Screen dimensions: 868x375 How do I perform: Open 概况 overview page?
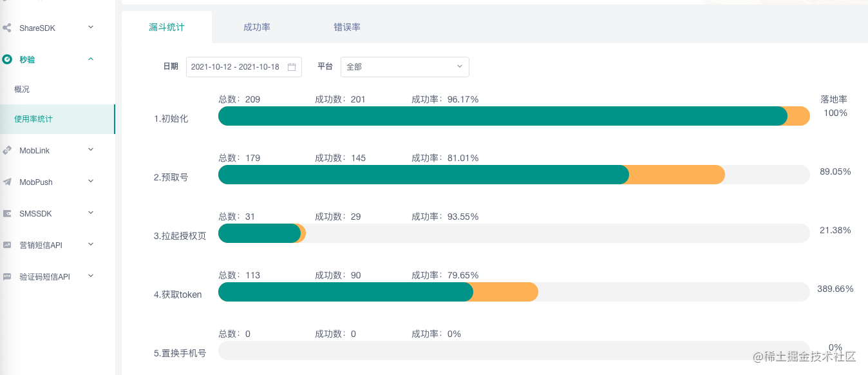pos(22,90)
